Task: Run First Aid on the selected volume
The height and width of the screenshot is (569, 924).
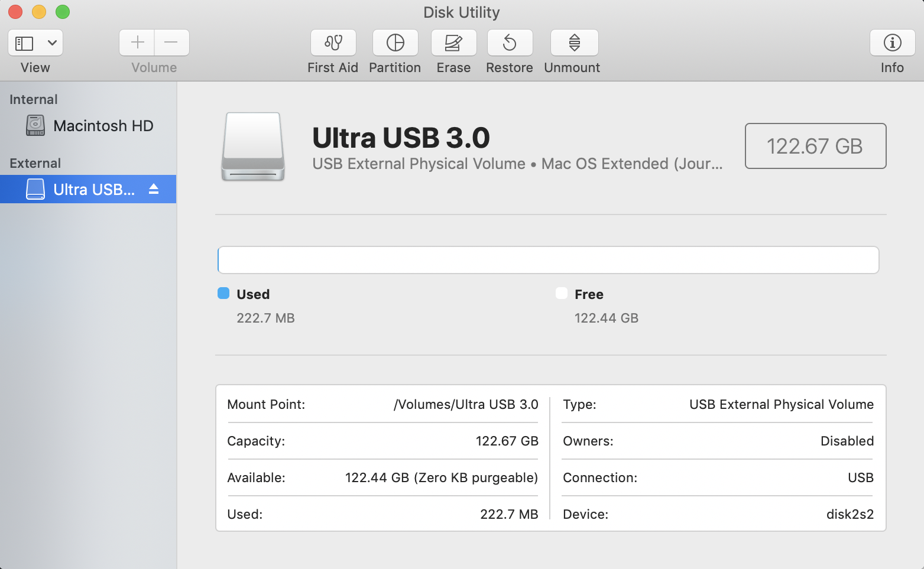Action: point(333,43)
